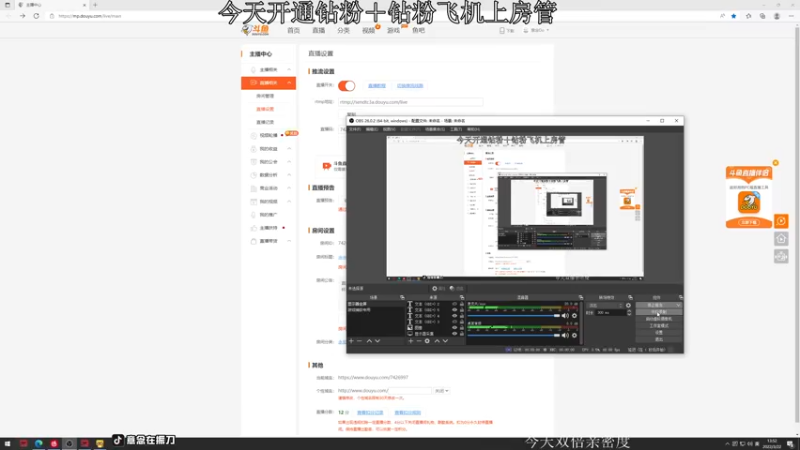Screen dimensions: 800x450
Task: Click 退出 button in OBS controls
Action: pos(659,339)
